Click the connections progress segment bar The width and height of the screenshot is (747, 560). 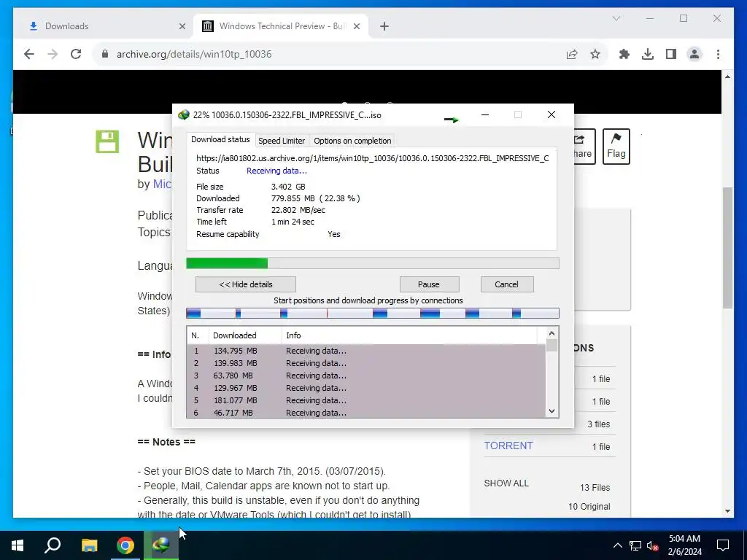coord(373,313)
